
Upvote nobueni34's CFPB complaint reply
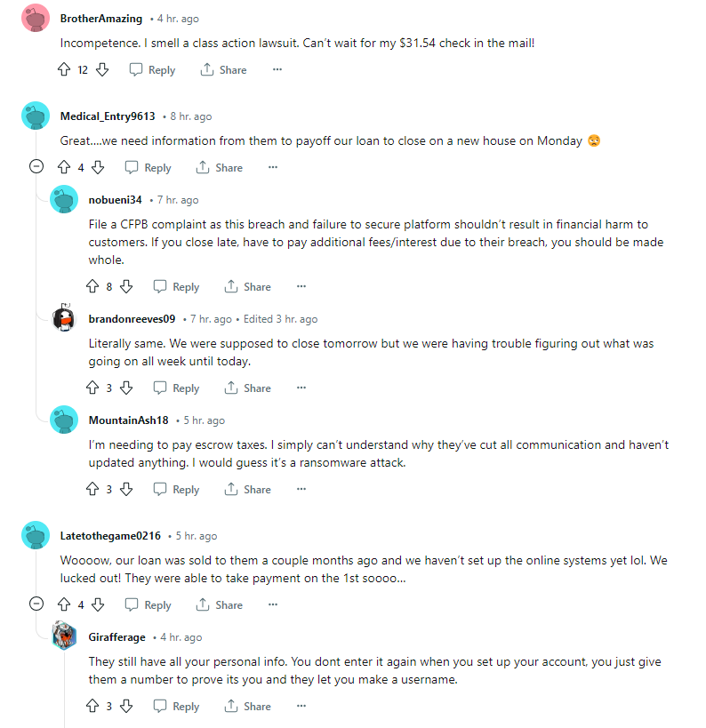coord(92,286)
